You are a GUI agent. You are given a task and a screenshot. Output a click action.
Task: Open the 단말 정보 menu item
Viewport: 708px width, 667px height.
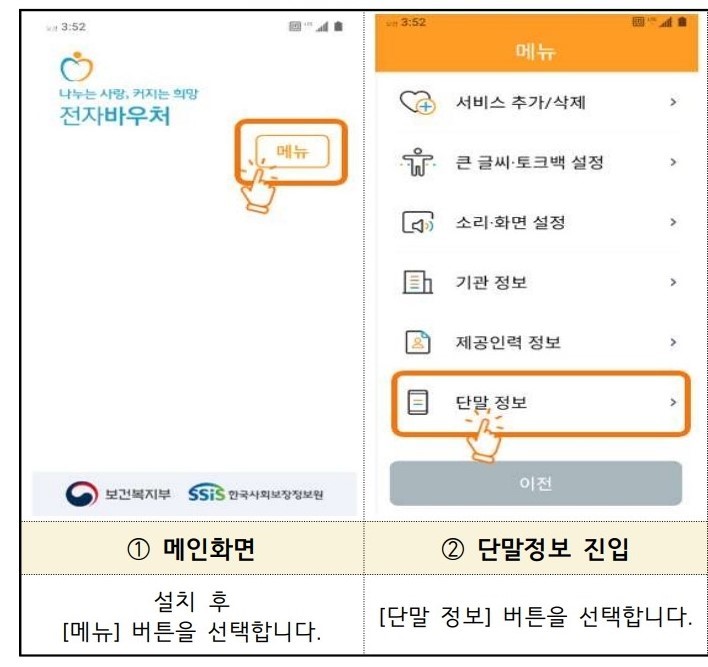click(x=540, y=403)
